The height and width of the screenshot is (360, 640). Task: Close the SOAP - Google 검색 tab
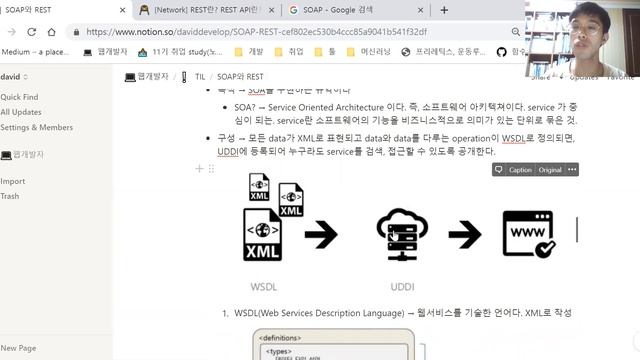[x=420, y=10]
